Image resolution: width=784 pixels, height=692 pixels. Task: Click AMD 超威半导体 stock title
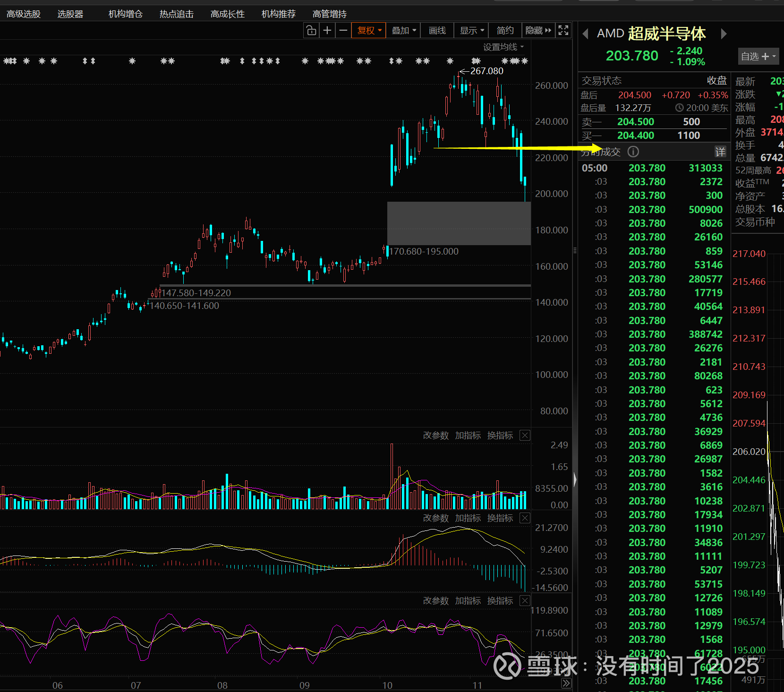coord(651,34)
